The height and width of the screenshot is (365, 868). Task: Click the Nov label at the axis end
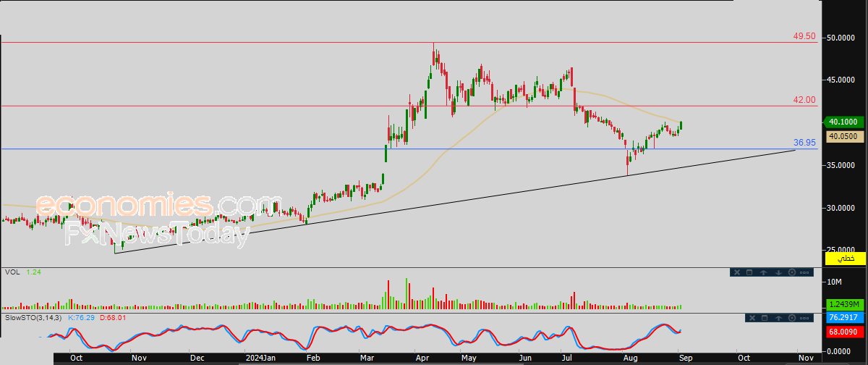click(806, 358)
